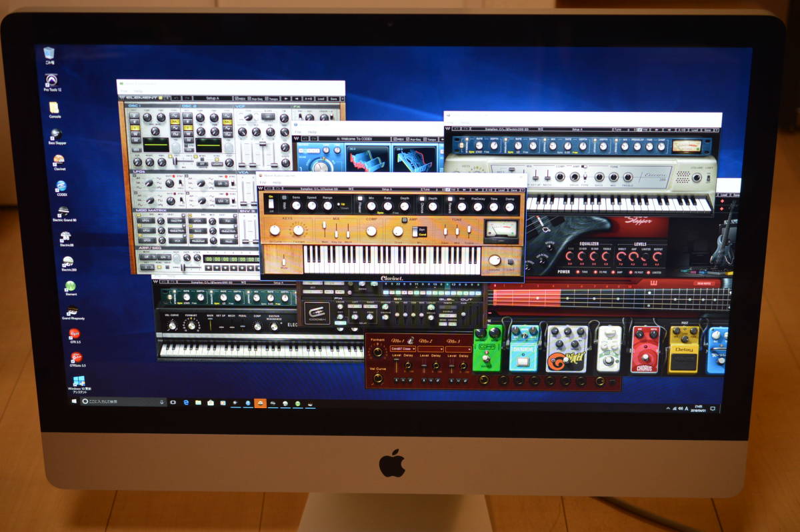Click the taskbar search box

pos(124,402)
